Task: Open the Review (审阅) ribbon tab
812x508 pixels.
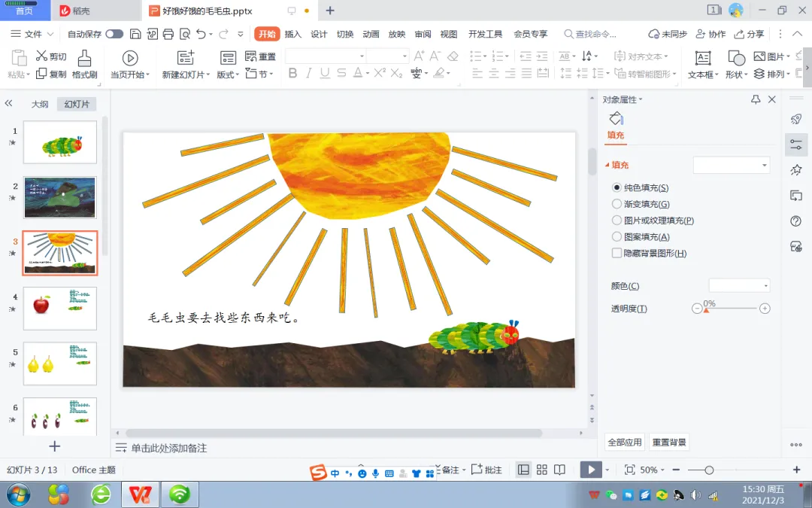Action: 423,34
